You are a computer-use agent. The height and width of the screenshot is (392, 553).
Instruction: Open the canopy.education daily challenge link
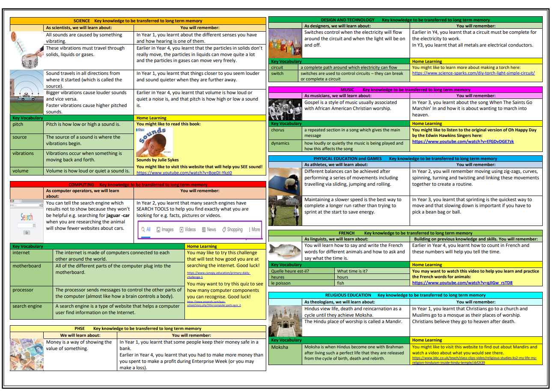click(x=218, y=275)
